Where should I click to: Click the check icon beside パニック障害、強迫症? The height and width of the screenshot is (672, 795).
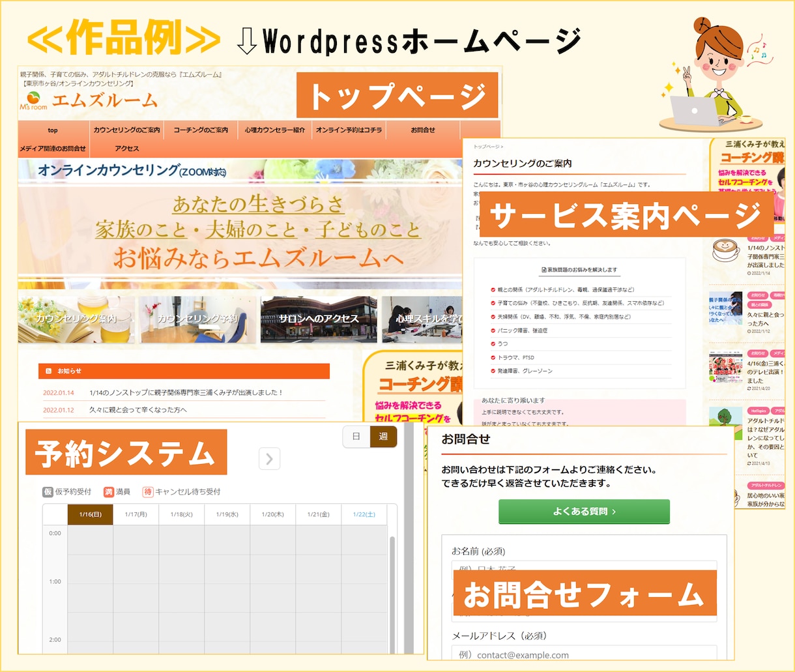(x=493, y=330)
